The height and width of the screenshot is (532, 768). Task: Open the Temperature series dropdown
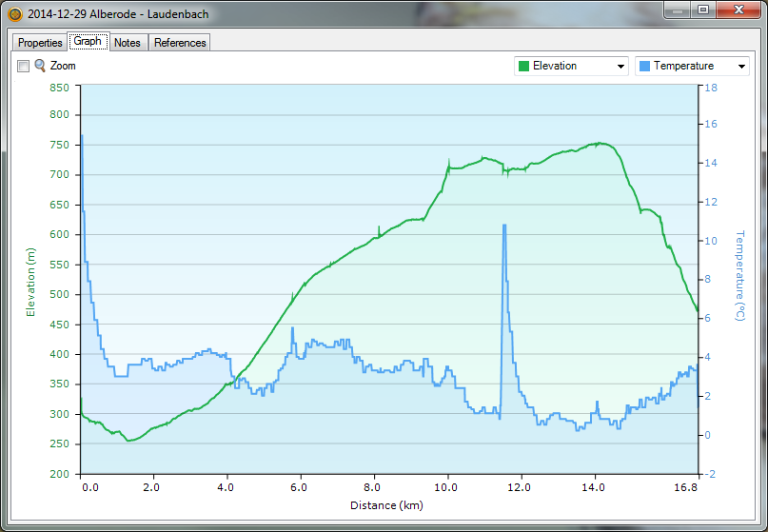tap(741, 66)
